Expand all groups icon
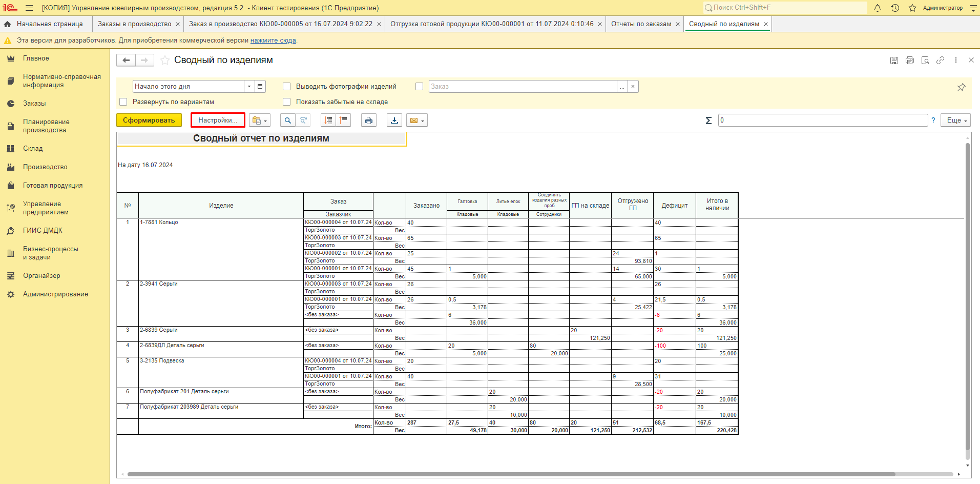 (328, 120)
